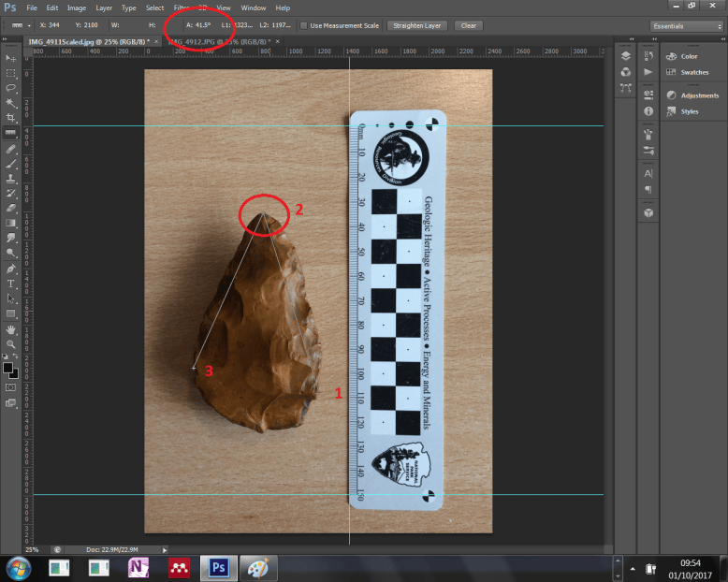Click the Clear button
728x582 pixels.
click(x=469, y=25)
